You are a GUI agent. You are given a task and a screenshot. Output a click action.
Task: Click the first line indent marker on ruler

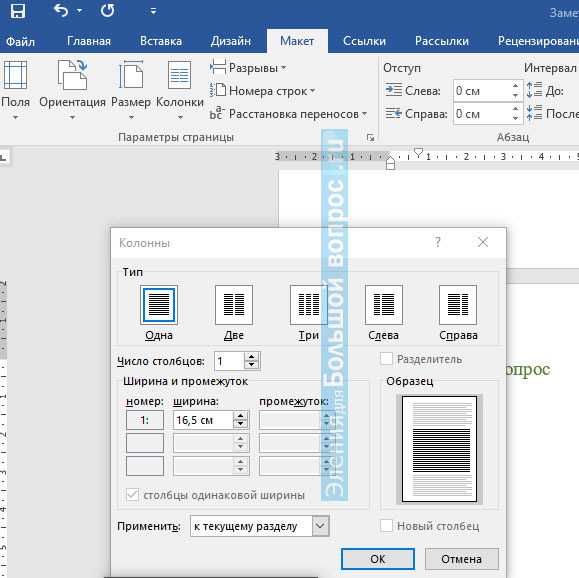[x=418, y=152]
